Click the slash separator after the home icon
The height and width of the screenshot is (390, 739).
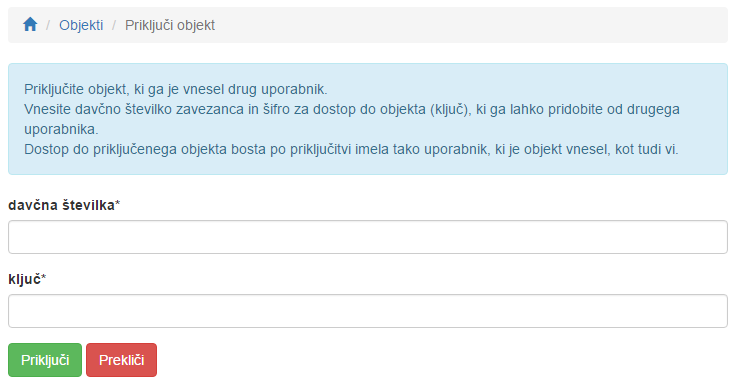(48, 25)
